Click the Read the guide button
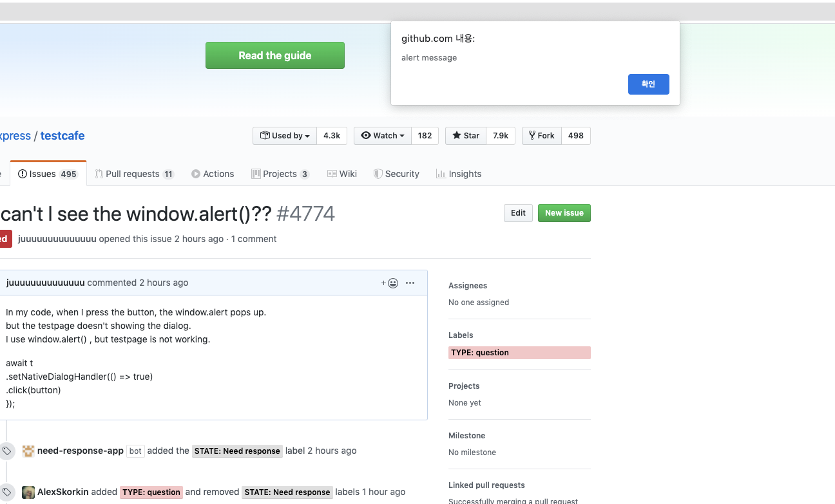Screen dimensions: 835x504 [x=274, y=55]
